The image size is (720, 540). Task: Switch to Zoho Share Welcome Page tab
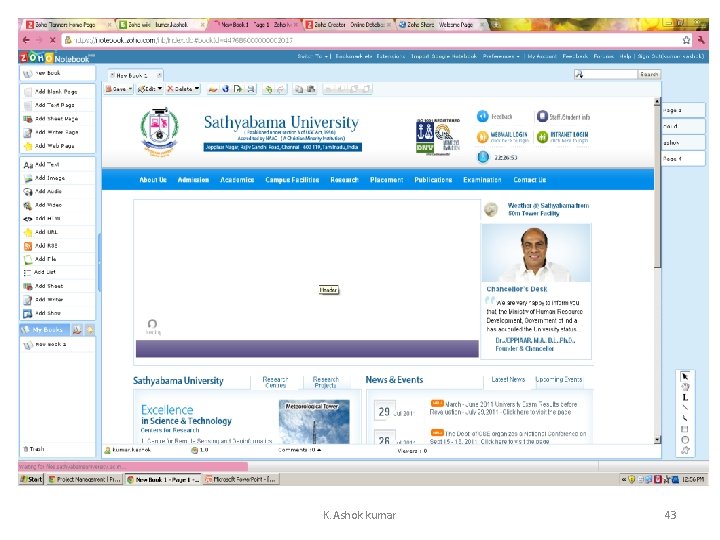[439, 24]
